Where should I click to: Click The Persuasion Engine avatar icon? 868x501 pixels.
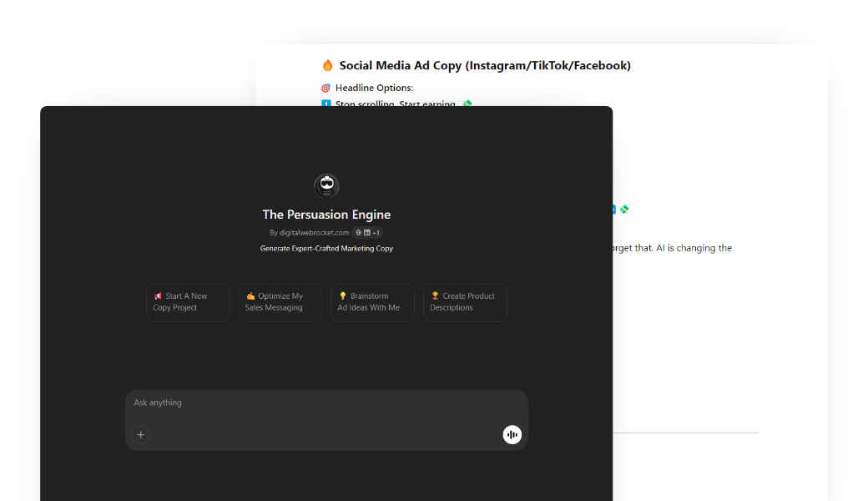click(326, 185)
